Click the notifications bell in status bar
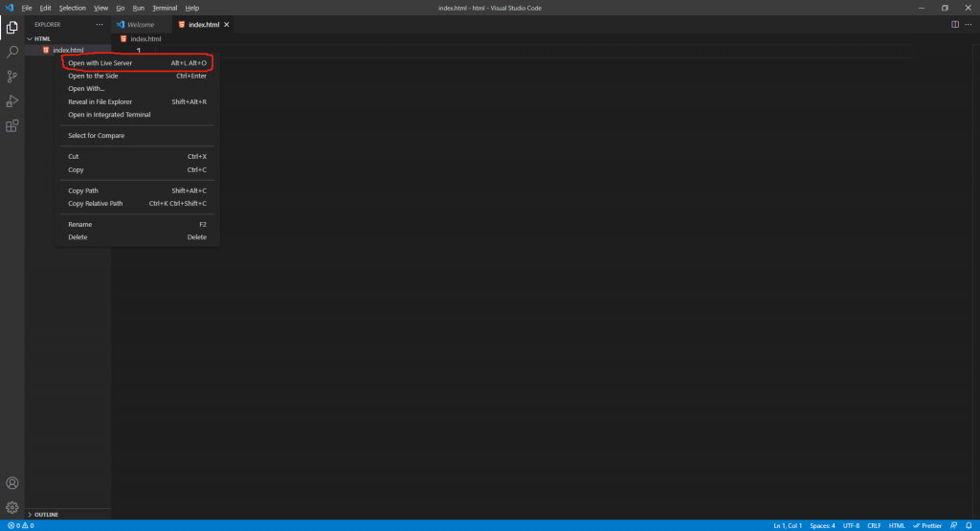 click(x=969, y=525)
